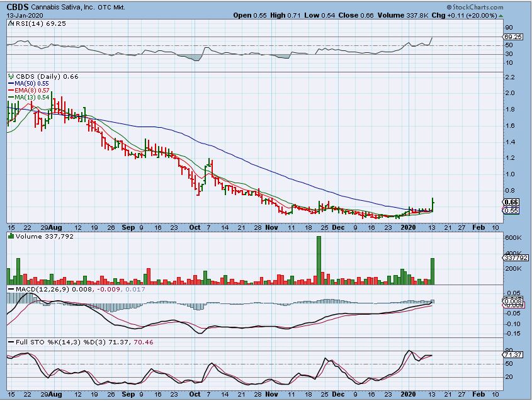Click 'Dec' on the bottom stochastic date axis
532x401 pixels.
(338, 394)
